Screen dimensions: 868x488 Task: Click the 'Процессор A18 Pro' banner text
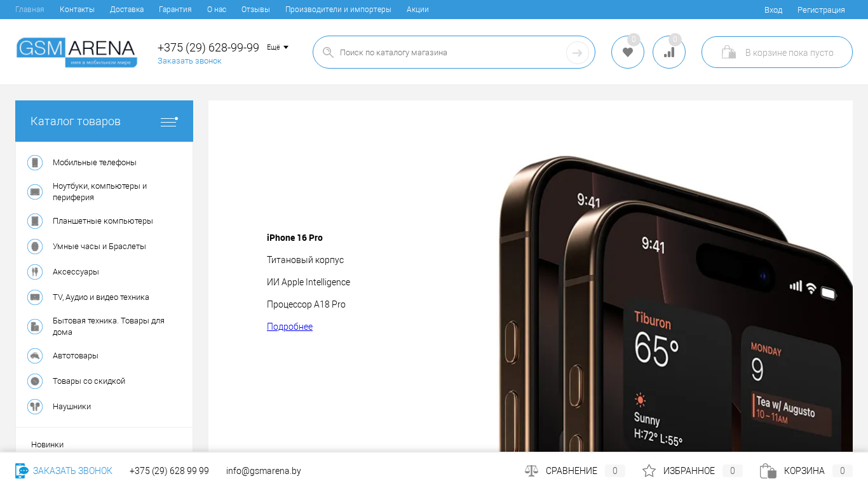tap(306, 304)
